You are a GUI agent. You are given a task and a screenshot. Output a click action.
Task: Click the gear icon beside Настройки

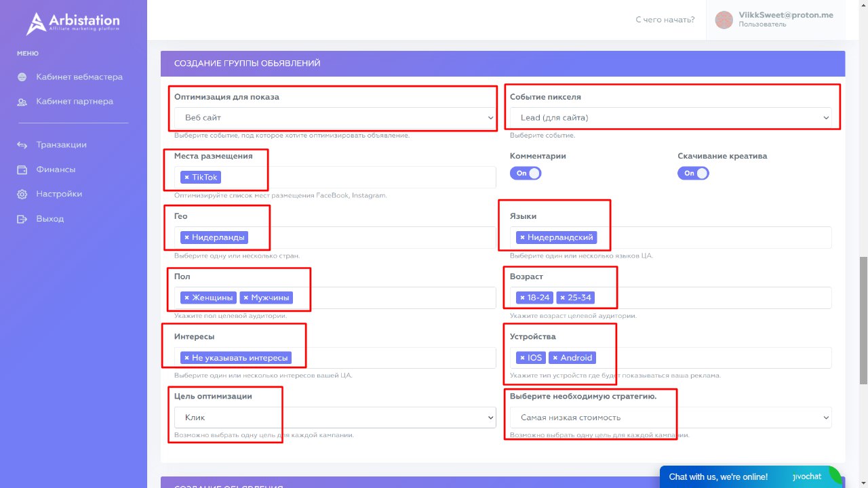click(x=22, y=195)
